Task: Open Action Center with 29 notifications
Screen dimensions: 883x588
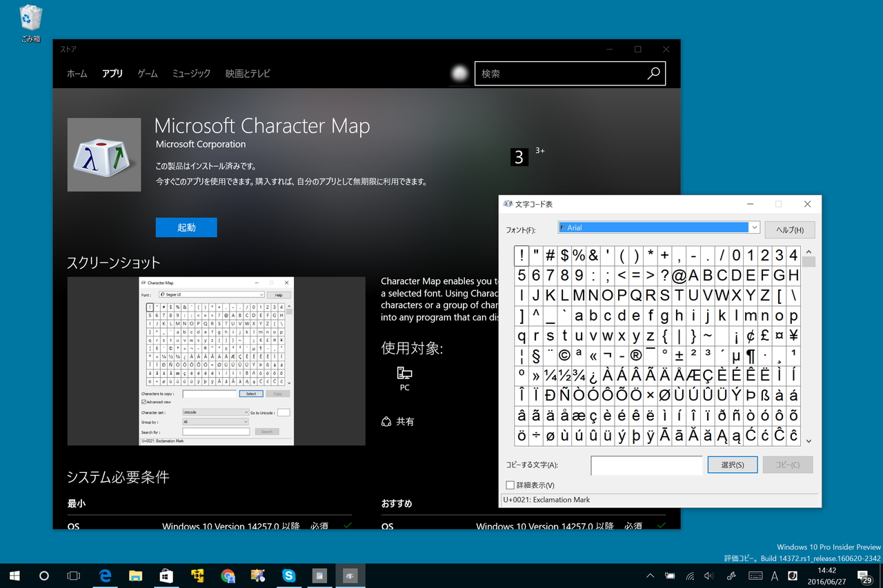Action: pyautogui.click(x=864, y=576)
